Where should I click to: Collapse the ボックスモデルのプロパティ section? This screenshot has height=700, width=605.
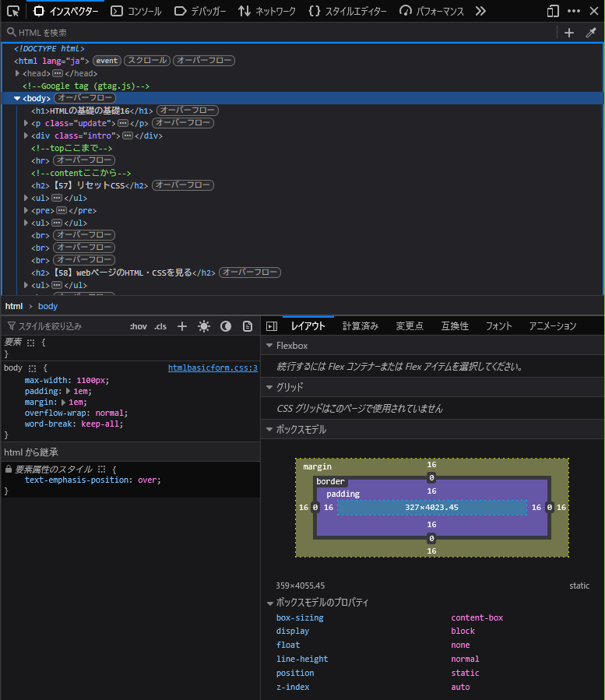click(x=269, y=603)
